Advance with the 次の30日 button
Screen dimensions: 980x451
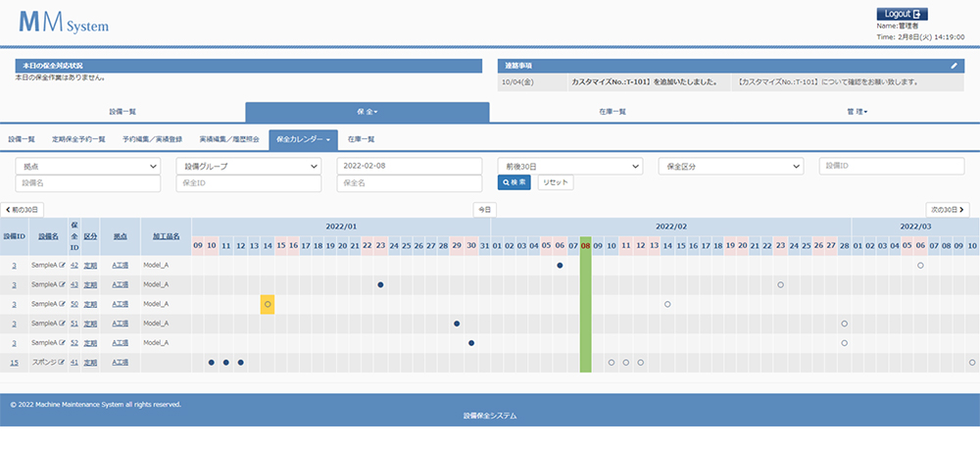coord(948,210)
